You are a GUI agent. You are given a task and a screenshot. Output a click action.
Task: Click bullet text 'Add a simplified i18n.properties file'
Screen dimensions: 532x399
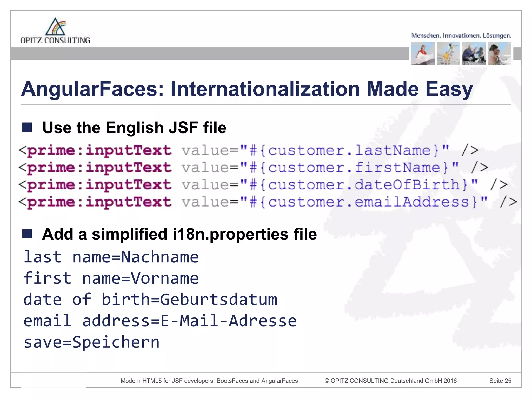pos(179,234)
